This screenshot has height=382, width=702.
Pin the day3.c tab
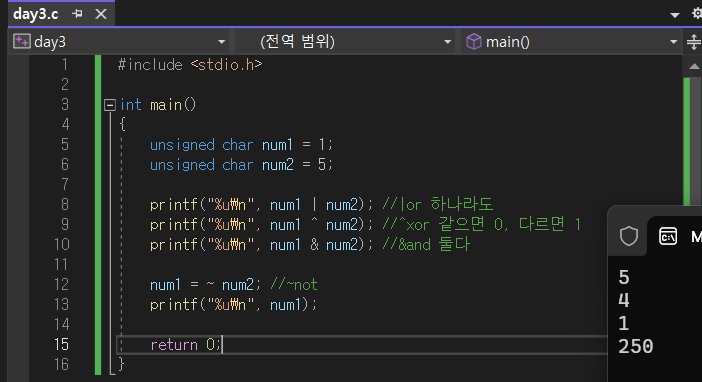77,14
